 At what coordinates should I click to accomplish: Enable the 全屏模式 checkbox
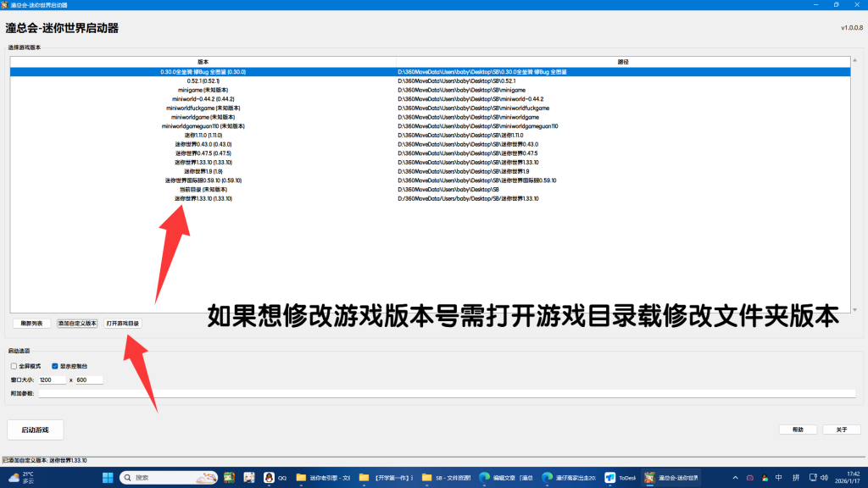14,366
